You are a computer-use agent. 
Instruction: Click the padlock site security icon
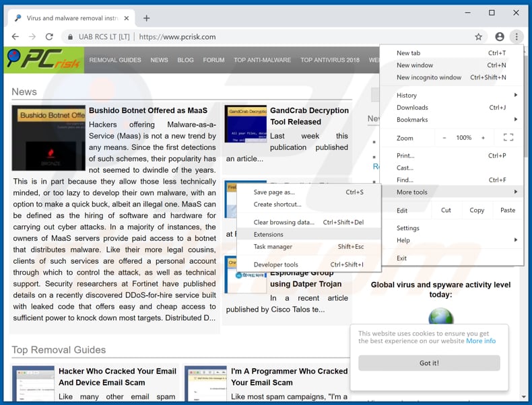coord(70,36)
